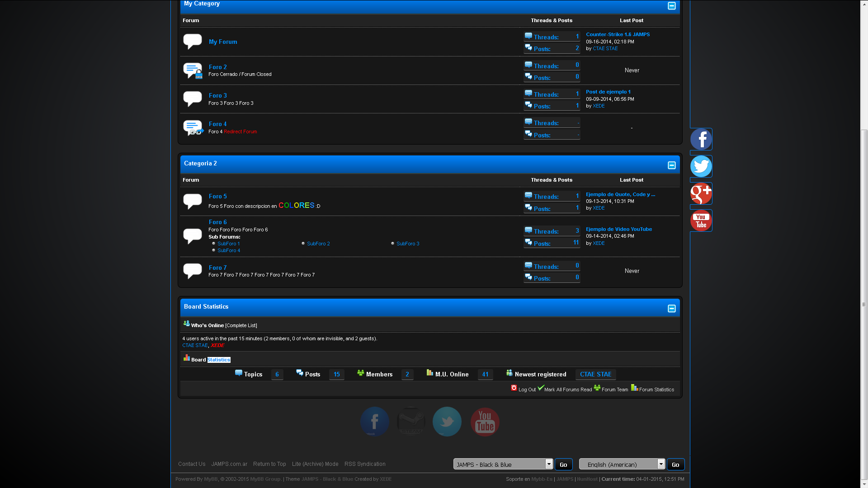This screenshot has width=868, height=488.
Task: Click Lite (Archive) Mode footer link
Action: (x=315, y=464)
